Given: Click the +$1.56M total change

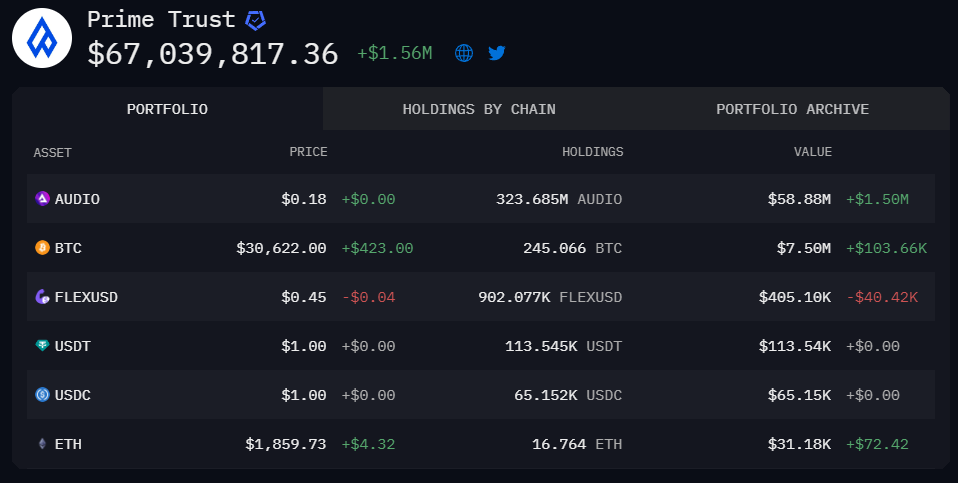Looking at the screenshot, I should click(x=395, y=53).
